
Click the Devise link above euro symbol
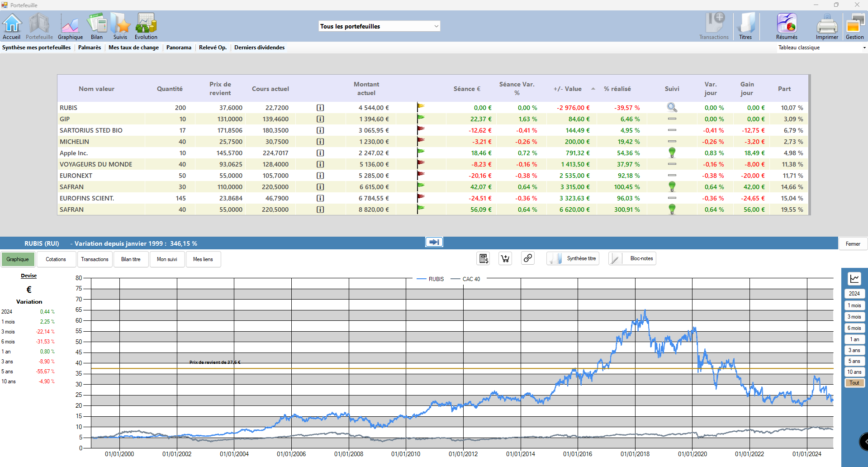click(28, 276)
